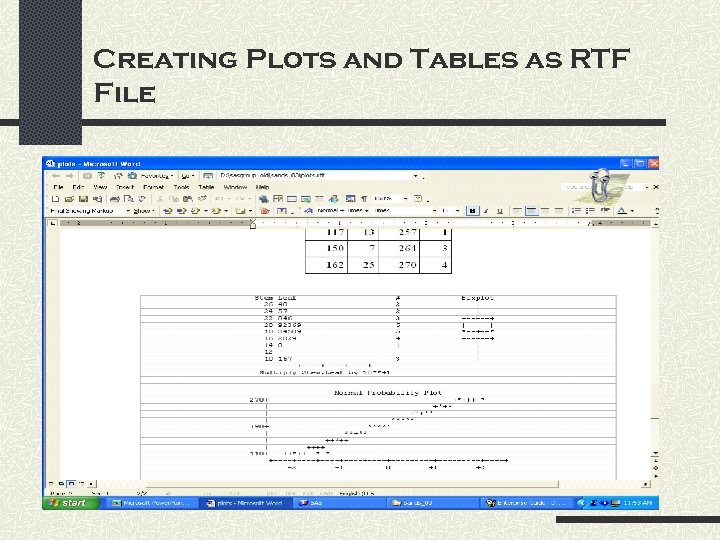The height and width of the screenshot is (540, 720).
Task: Toggle Bold formatting
Action: pos(472,211)
